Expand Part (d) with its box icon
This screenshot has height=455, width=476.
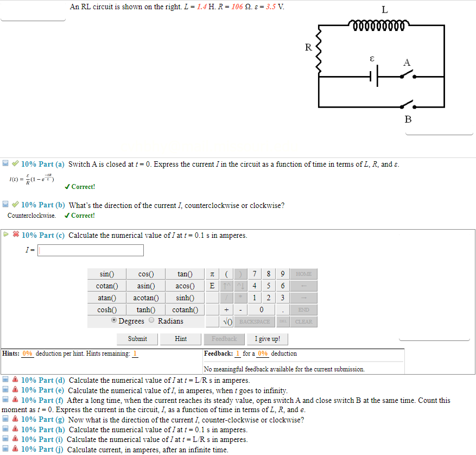pyautogui.click(x=5, y=379)
